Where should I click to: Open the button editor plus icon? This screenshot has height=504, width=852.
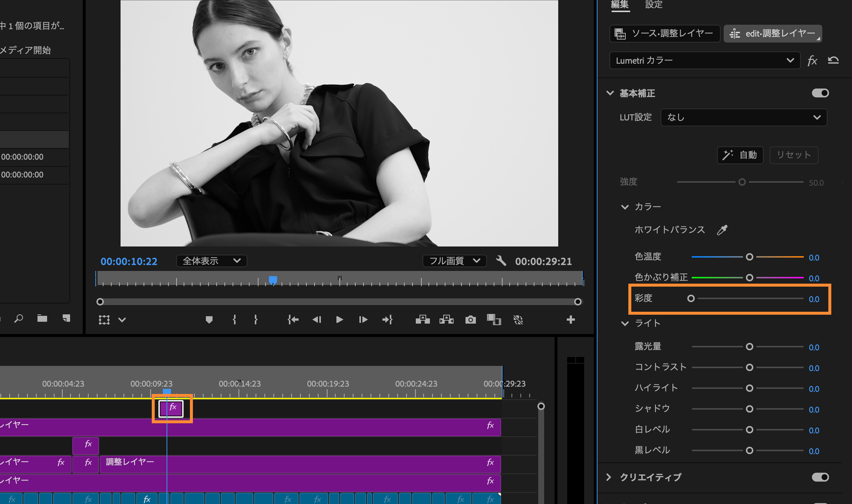(x=570, y=320)
